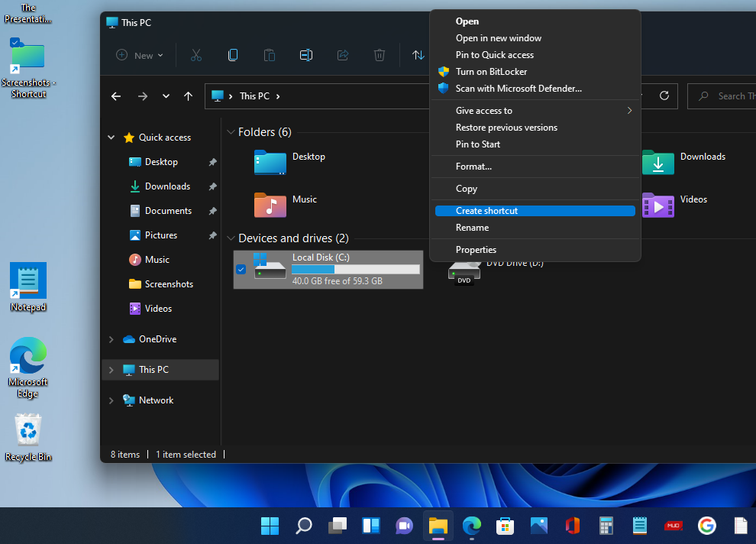Viewport: 756px width, 544px height.
Task: Uncheck the Local Disk (C:) selection checkbox
Action: point(241,269)
